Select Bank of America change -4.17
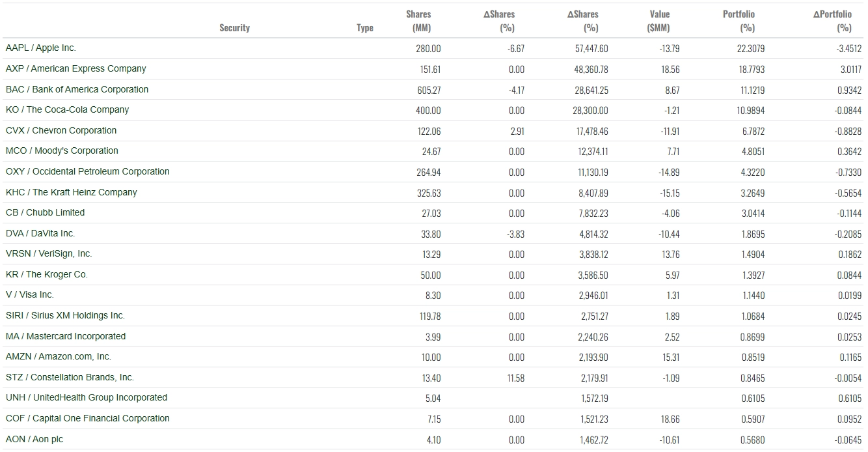The height and width of the screenshot is (452, 868). pos(517,91)
